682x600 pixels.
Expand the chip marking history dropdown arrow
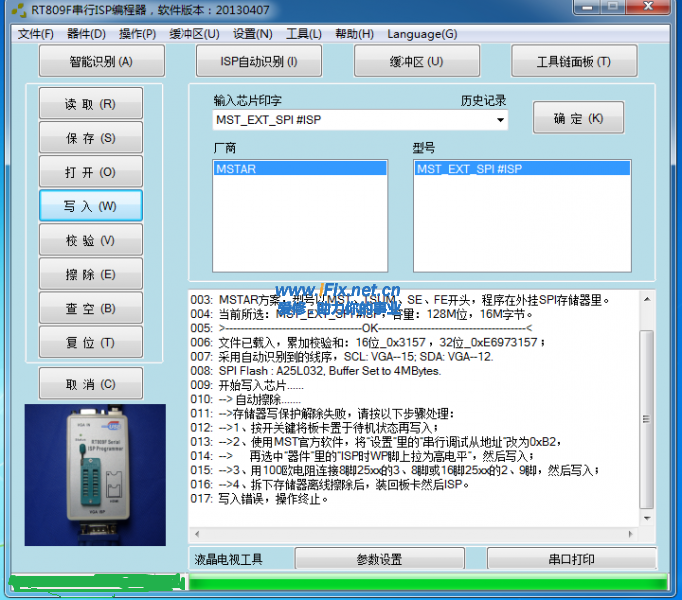(500, 121)
